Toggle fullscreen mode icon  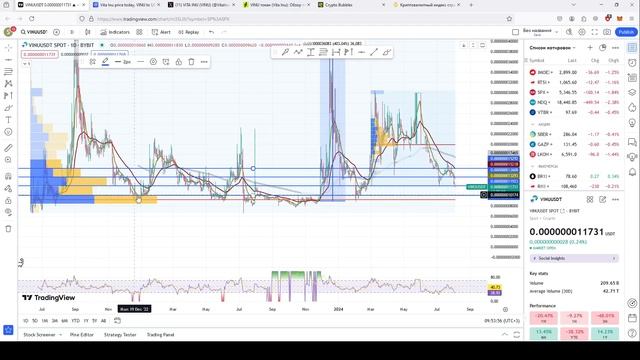click(594, 32)
